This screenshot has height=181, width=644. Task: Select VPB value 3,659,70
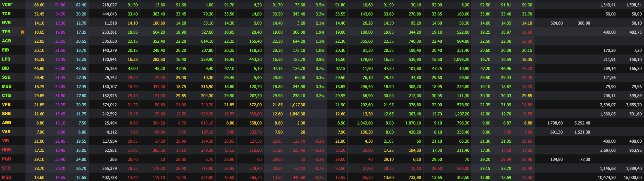[x=634, y=105]
